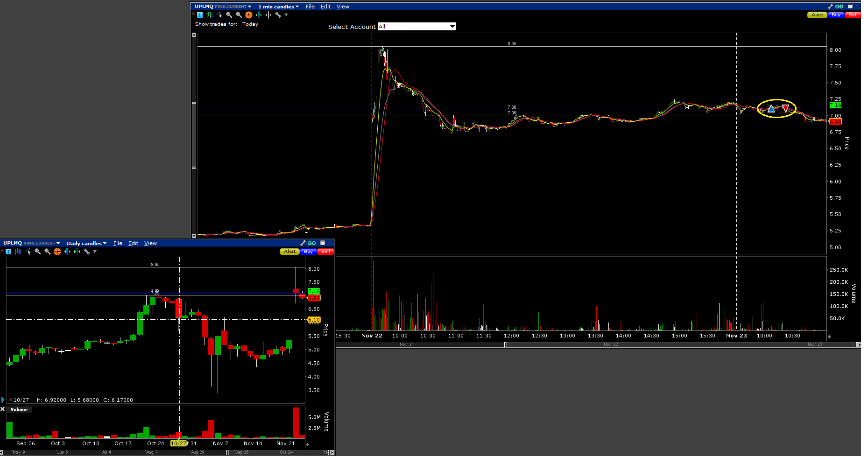Toggle the green chain link icon in daily chart

(x=312, y=243)
